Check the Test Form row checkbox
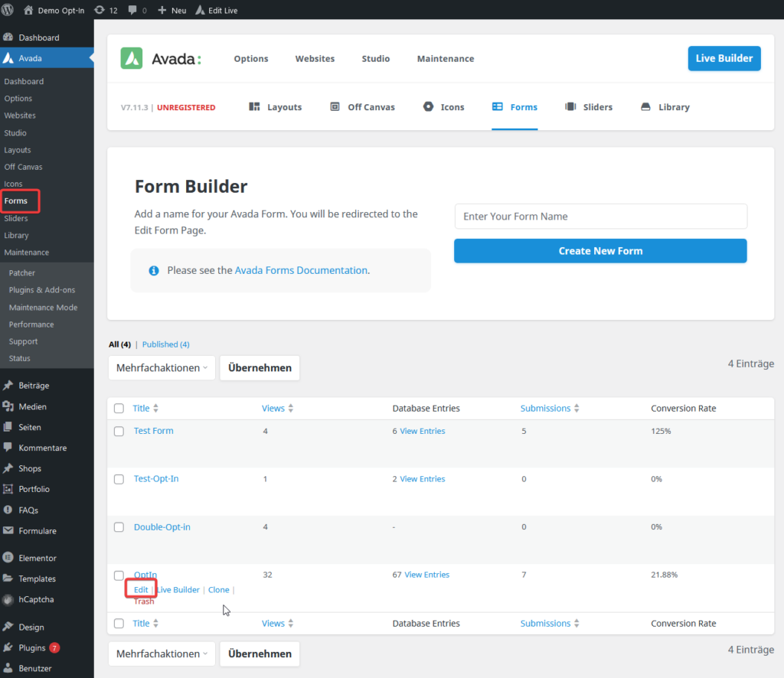784x678 pixels. click(119, 431)
